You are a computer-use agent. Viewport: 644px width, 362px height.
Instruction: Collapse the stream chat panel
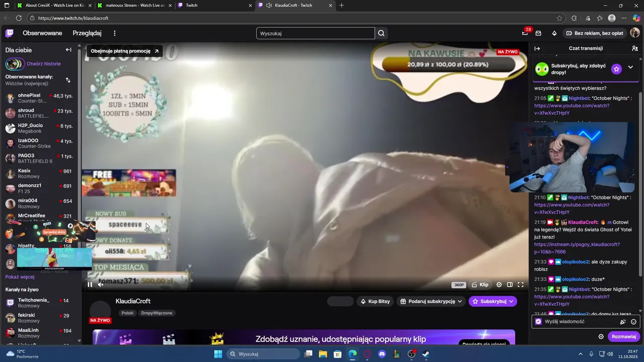pos(537,48)
